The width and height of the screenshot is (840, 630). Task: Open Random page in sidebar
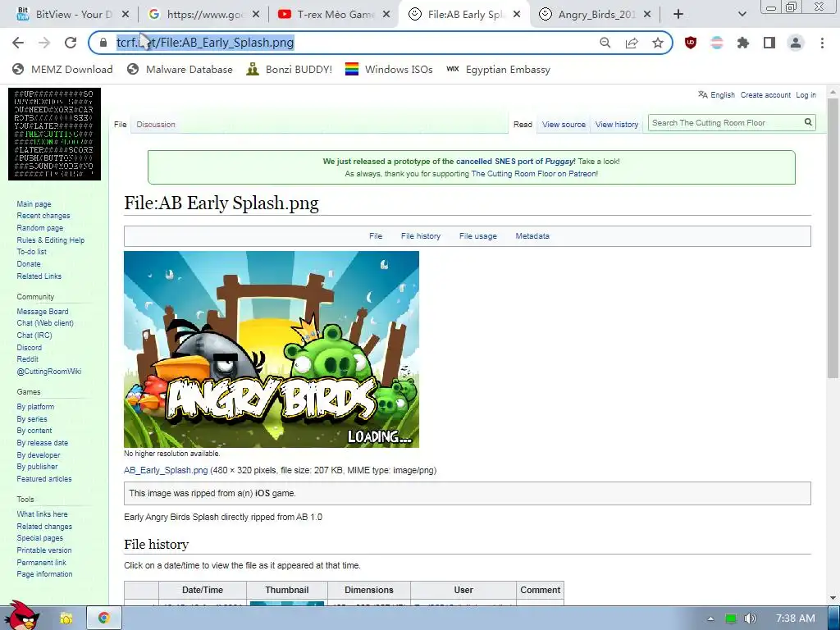(39, 228)
